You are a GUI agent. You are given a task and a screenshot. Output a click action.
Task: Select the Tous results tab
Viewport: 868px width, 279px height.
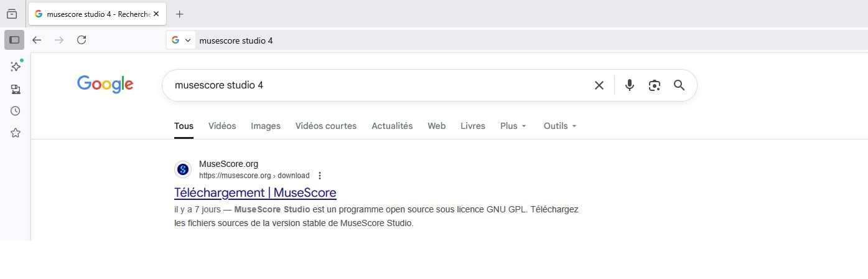coord(184,126)
